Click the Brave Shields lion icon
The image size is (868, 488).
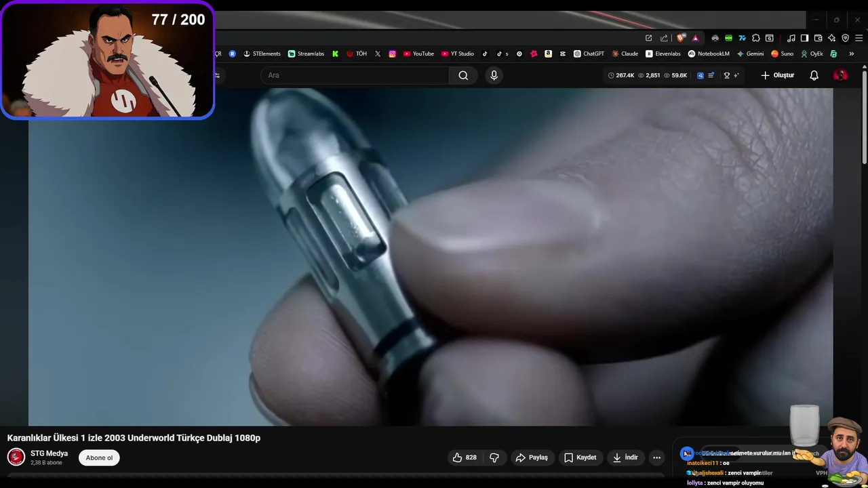click(x=682, y=38)
